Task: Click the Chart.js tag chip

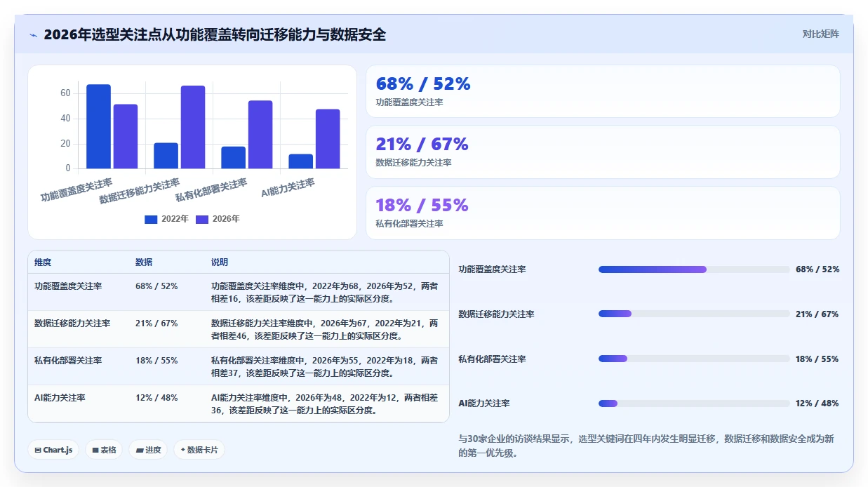Action: click(53, 450)
